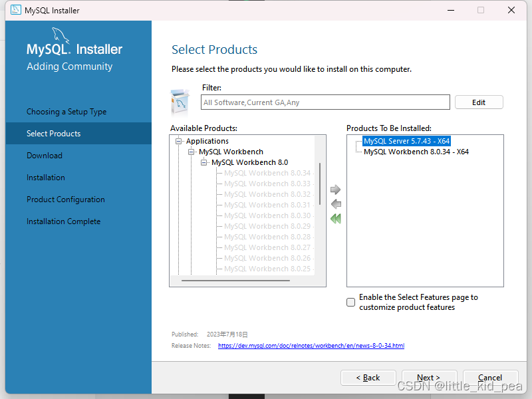Select MySQL Workbench 8.0 tree item
The image size is (532, 399).
(x=250, y=162)
